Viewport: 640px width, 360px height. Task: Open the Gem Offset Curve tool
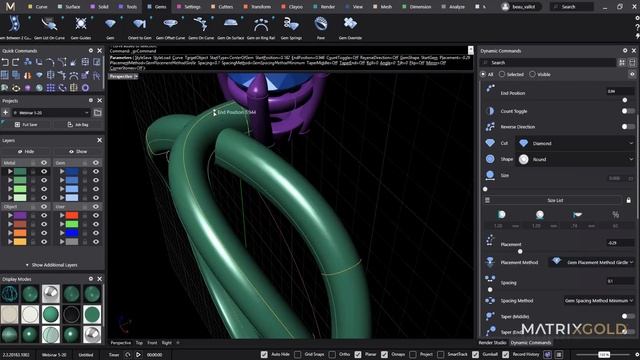point(170,28)
